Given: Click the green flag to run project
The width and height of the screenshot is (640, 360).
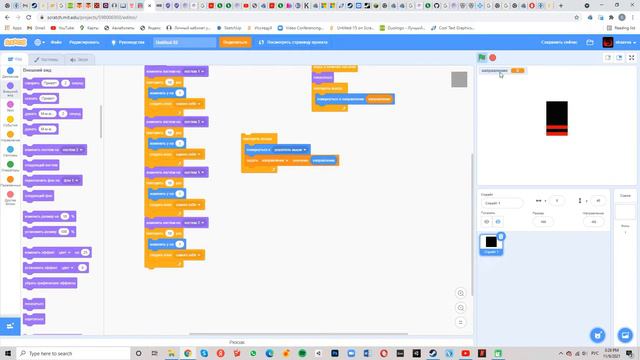Looking at the screenshot, I should 482,58.
